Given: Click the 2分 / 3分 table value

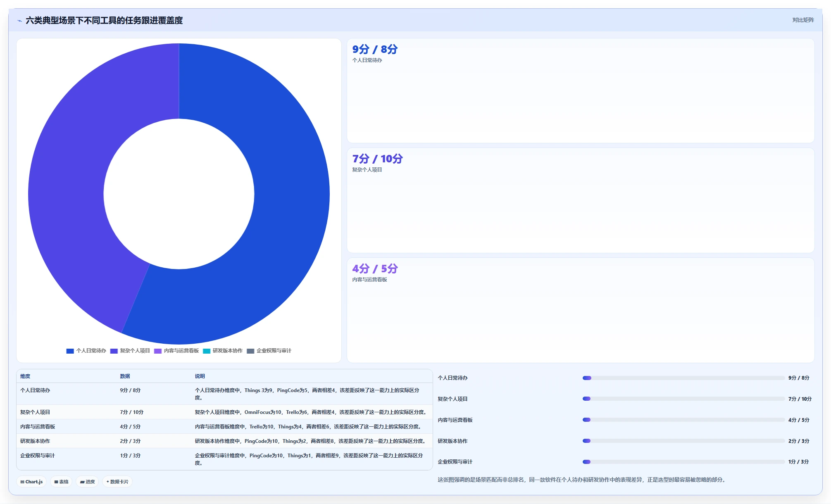Looking at the screenshot, I should tap(130, 441).
